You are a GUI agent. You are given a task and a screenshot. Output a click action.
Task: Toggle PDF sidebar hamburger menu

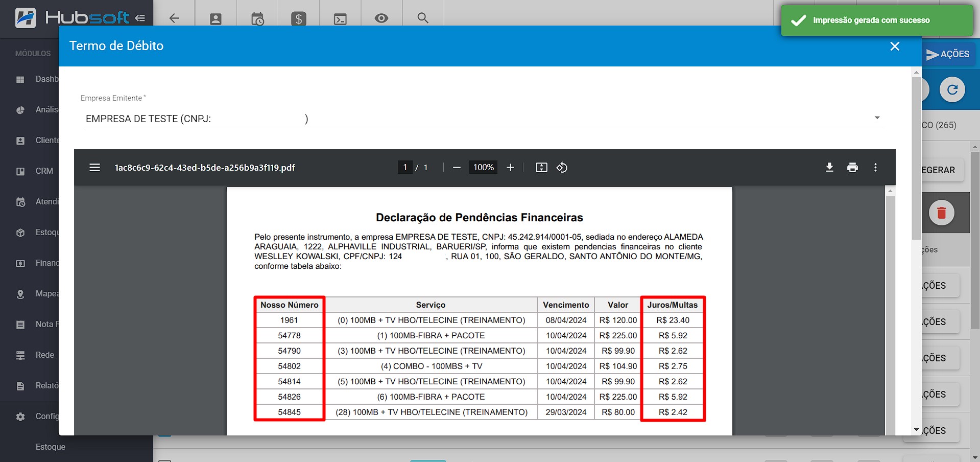94,168
